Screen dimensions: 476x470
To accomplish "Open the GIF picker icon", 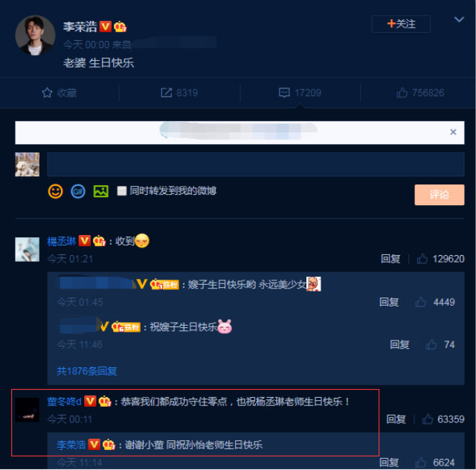I will (78, 192).
